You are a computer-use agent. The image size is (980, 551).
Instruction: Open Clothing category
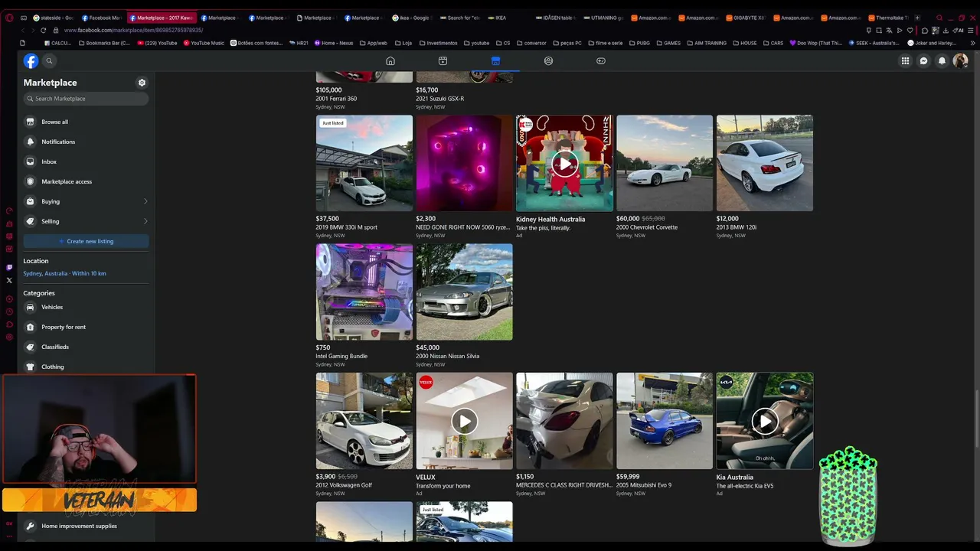[86, 367]
